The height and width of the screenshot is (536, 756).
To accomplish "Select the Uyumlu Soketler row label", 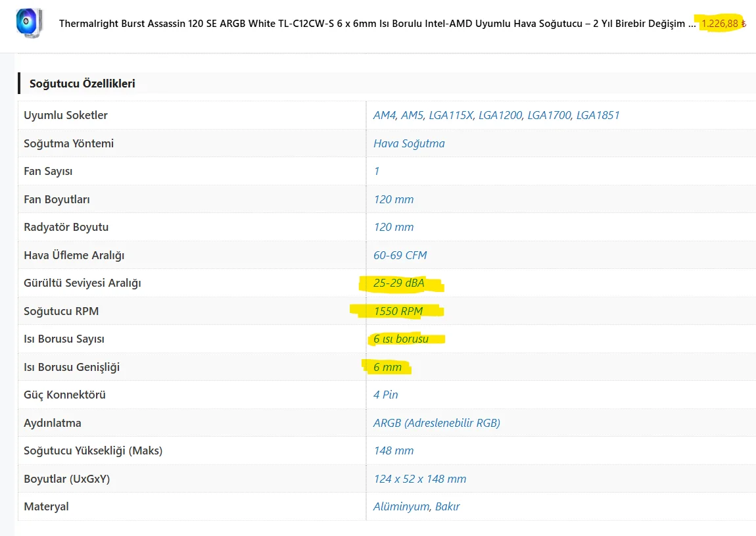I will (x=66, y=115).
